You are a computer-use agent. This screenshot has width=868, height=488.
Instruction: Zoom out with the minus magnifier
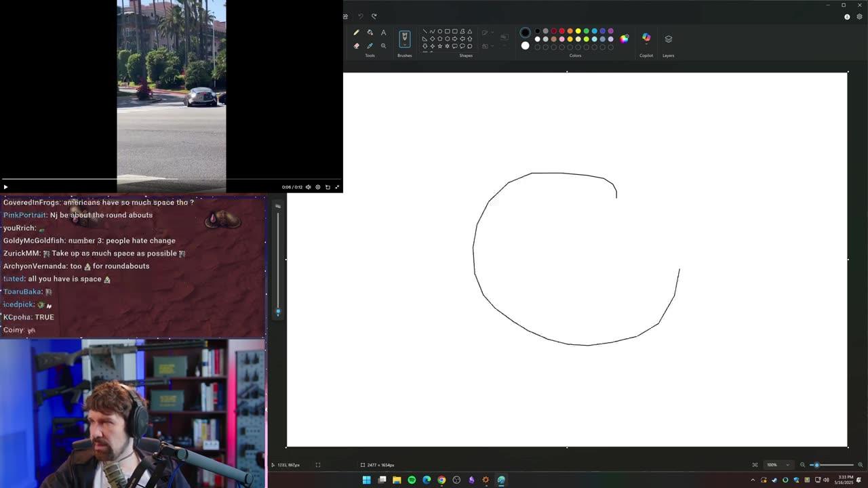click(803, 465)
